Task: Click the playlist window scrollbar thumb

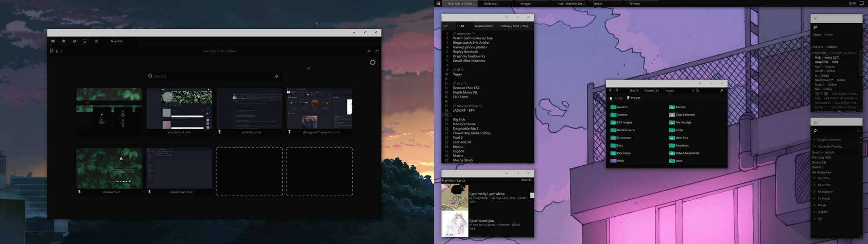Action: pyautogui.click(x=532, y=195)
